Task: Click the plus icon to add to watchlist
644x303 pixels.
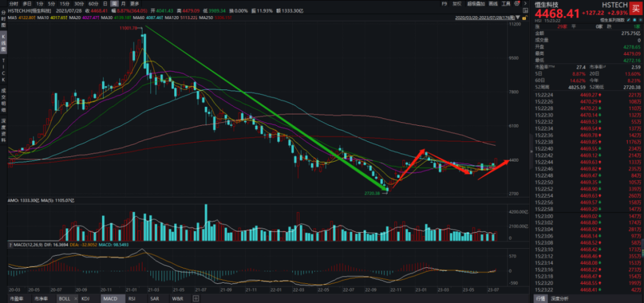Action: (x=640, y=20)
